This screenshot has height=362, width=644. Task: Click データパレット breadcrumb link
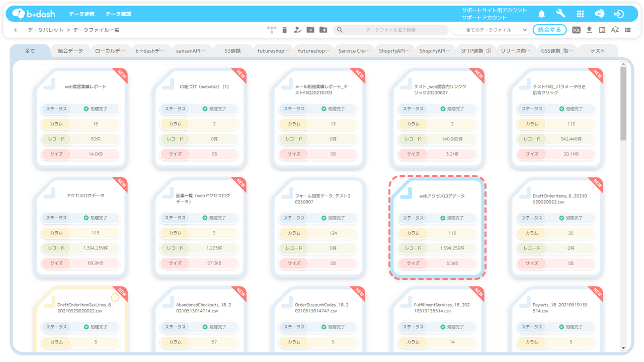pyautogui.click(x=46, y=30)
